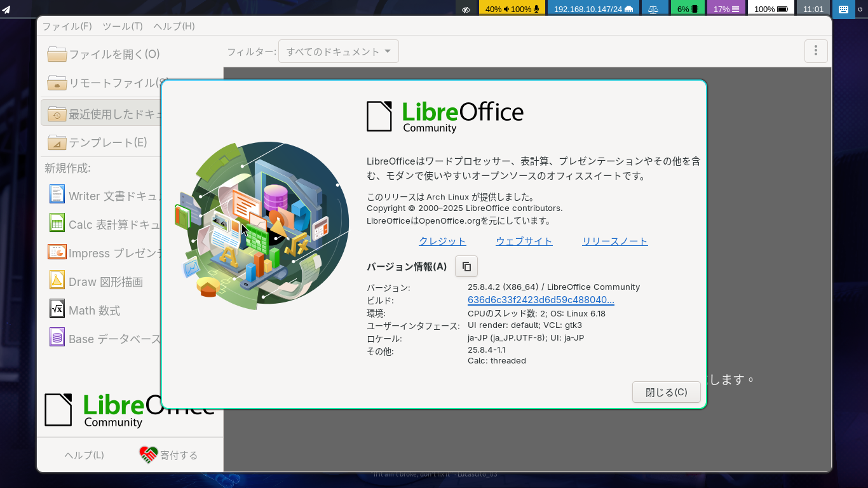Open the リリースノート link

pyautogui.click(x=615, y=241)
